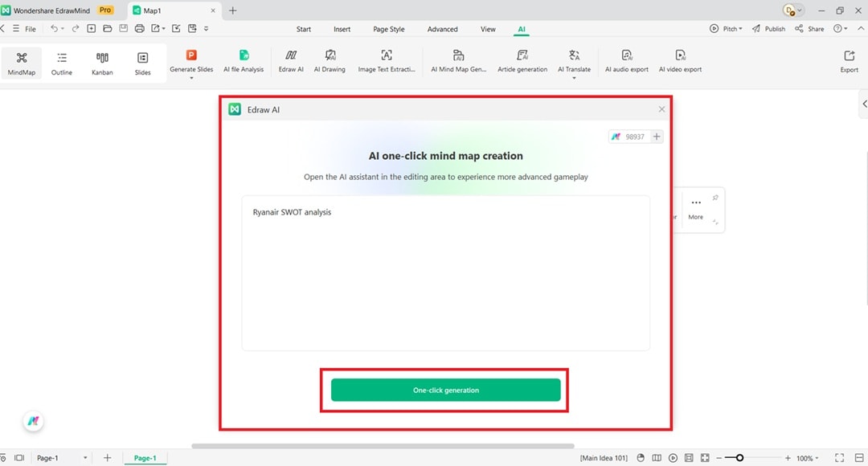The height and width of the screenshot is (466, 868).
Task: Open the Generate Slides dropdown arrow
Action: coord(191,78)
